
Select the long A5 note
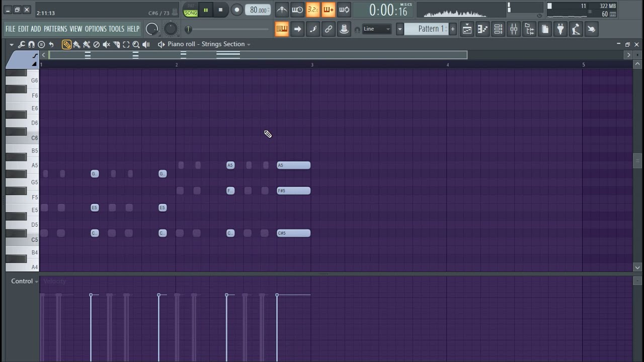294,165
